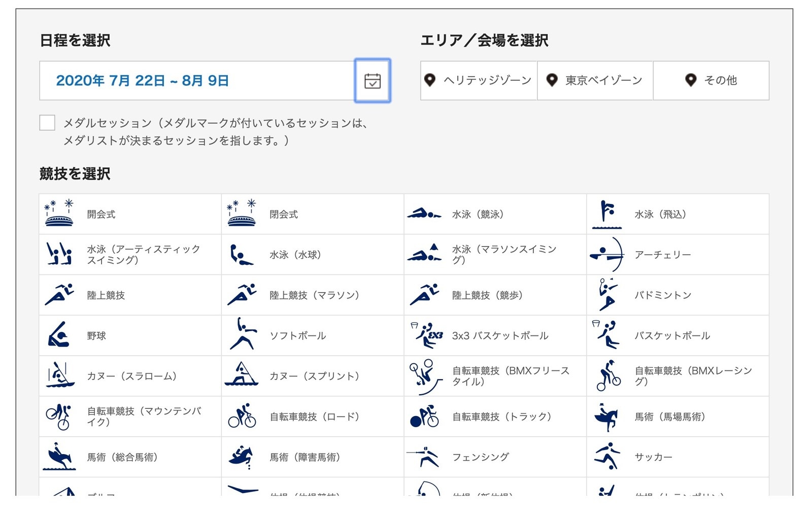Click the 陸上競技 runner icon
812x518 pixels.
coord(59,294)
